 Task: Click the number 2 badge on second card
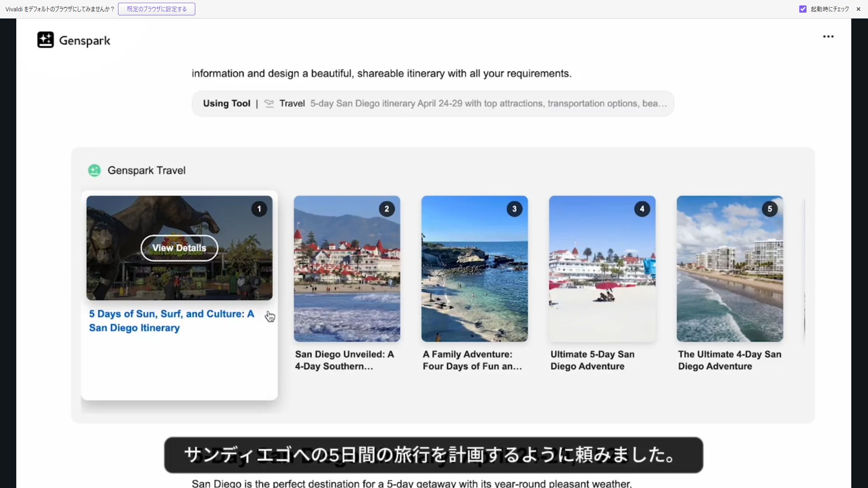(x=387, y=209)
